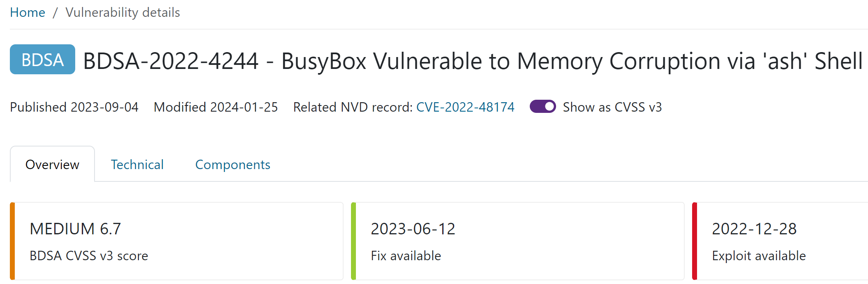Click the Exploit available label
The height and width of the screenshot is (284, 868).
tap(759, 256)
